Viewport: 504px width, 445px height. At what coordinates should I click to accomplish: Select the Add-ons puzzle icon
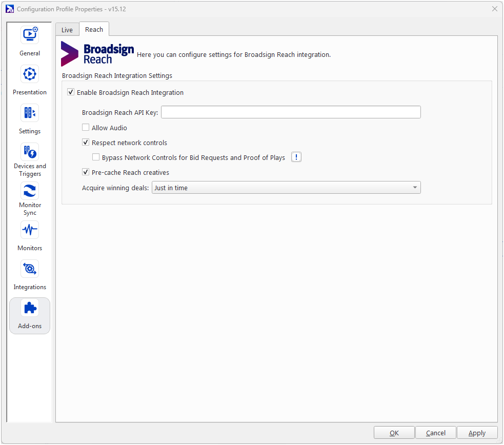point(30,308)
